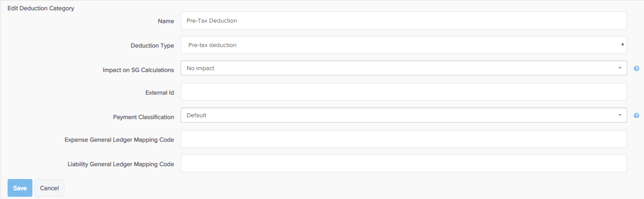Screen dimensions: 644x199
Task: Click the 'External Id' label
Action: click(160, 93)
